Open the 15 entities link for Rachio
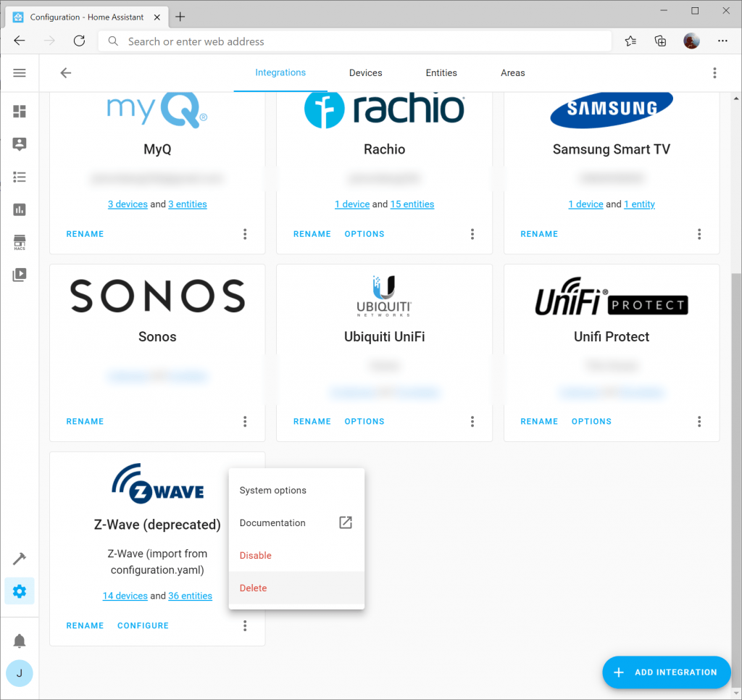Screen dimensions: 742x700 click(x=412, y=204)
